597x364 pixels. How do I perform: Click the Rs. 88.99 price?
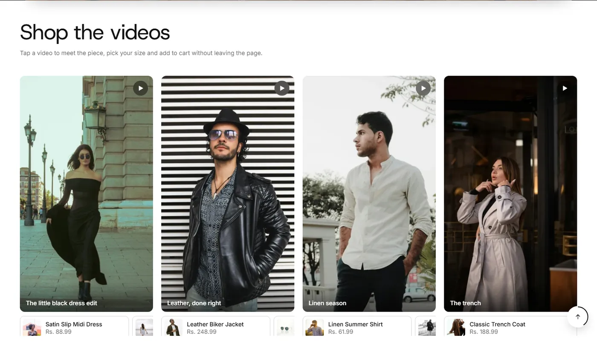pyautogui.click(x=58, y=332)
